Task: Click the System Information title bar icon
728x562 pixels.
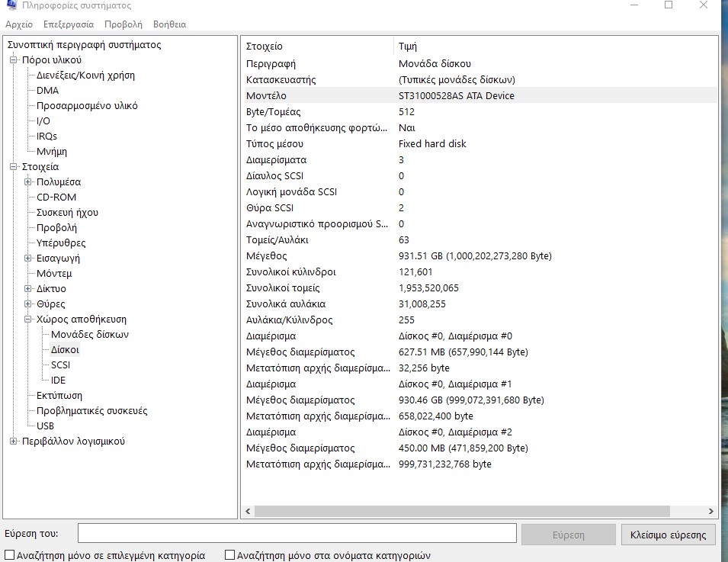Action: tap(11, 5)
